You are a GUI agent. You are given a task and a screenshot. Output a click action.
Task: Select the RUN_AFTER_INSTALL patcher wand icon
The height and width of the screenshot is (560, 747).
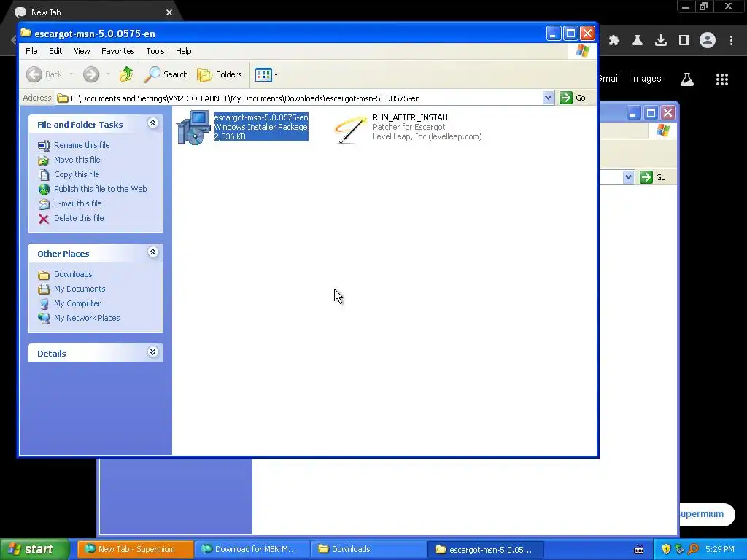(351, 128)
